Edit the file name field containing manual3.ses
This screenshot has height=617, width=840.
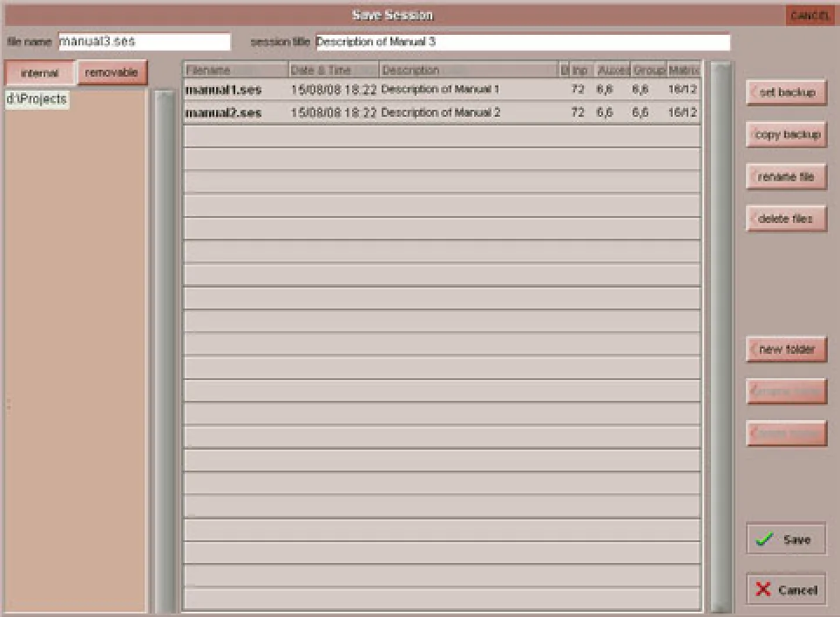point(145,42)
